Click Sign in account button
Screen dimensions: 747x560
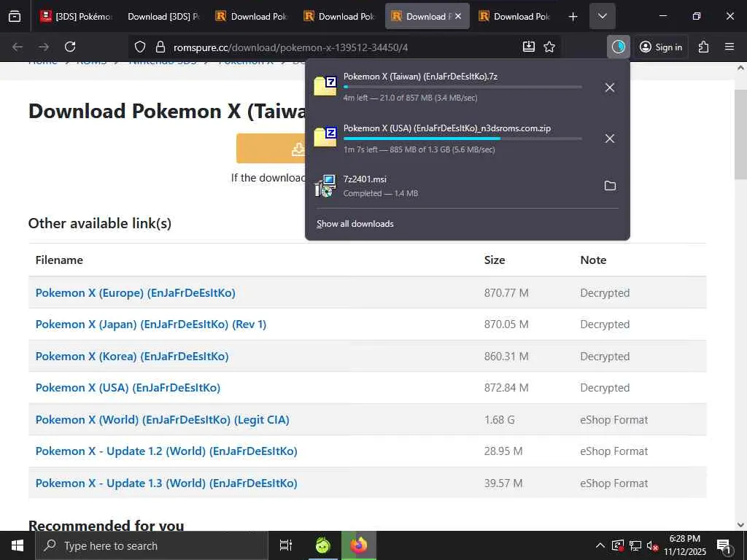(661, 47)
